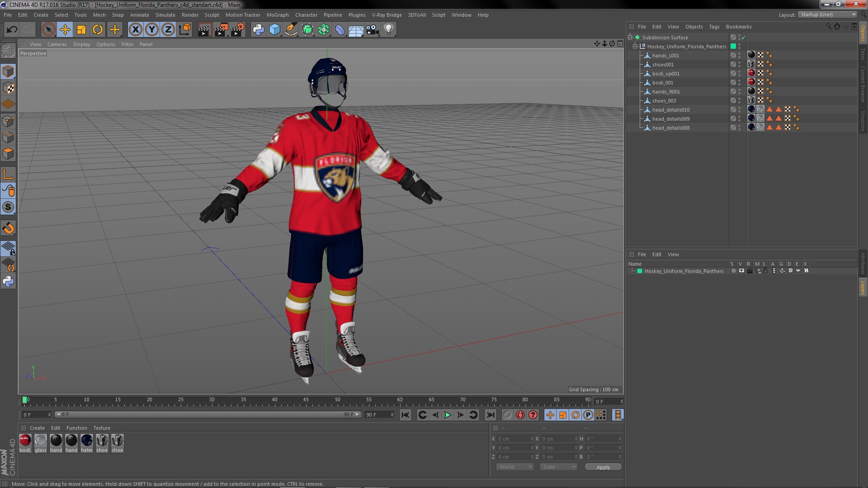Open Object Manager Tags menu
The height and width of the screenshot is (488, 868).
point(714,27)
